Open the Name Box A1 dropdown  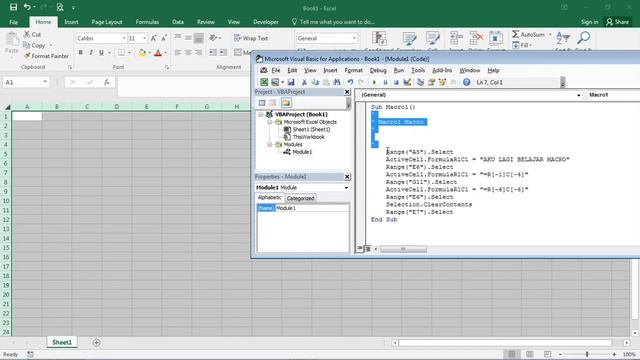(x=45, y=82)
